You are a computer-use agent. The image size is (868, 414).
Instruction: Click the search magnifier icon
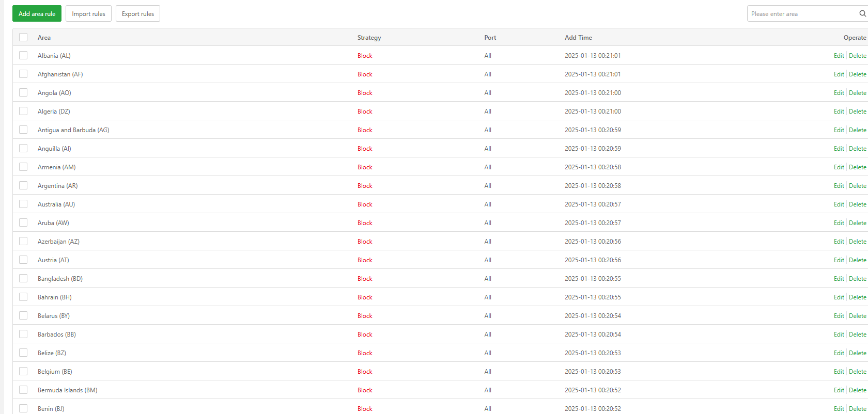click(862, 14)
